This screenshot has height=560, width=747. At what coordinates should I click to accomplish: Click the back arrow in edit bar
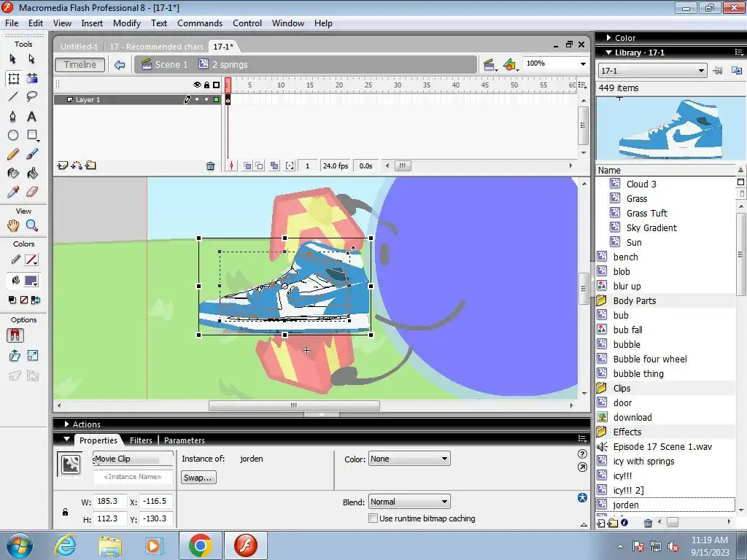tap(120, 65)
